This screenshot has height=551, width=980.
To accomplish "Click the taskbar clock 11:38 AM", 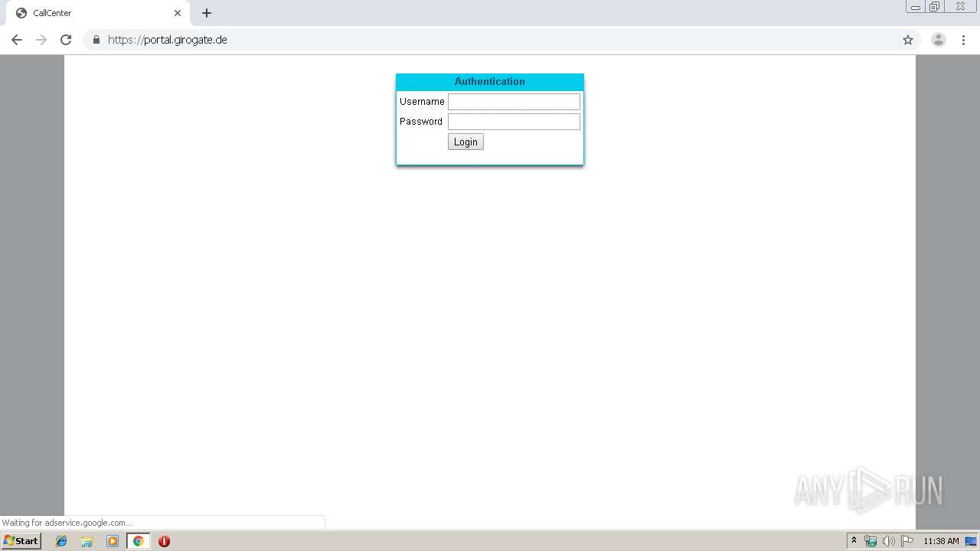I will click(x=941, y=541).
